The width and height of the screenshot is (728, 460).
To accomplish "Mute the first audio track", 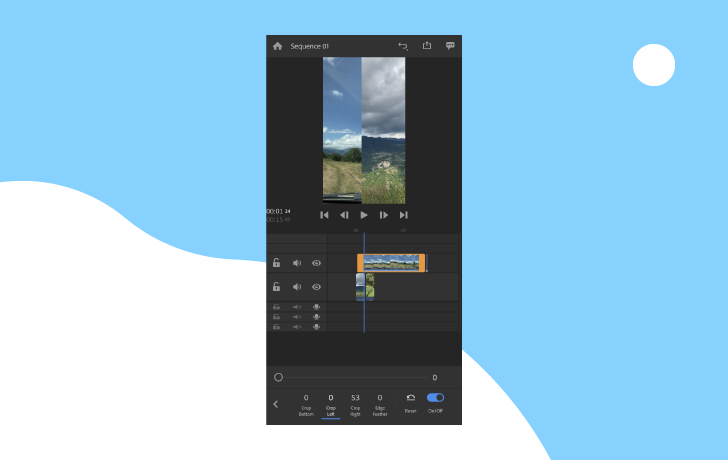I will click(297, 307).
